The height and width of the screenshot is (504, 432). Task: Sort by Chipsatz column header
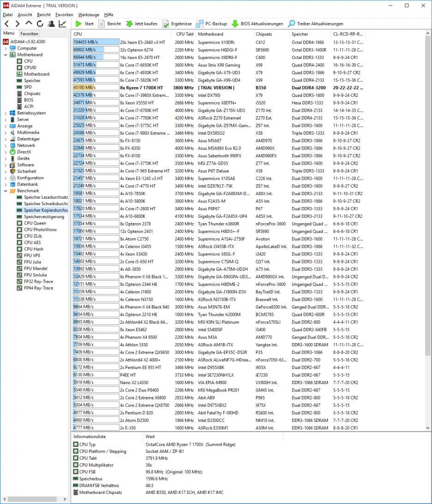coord(272,34)
